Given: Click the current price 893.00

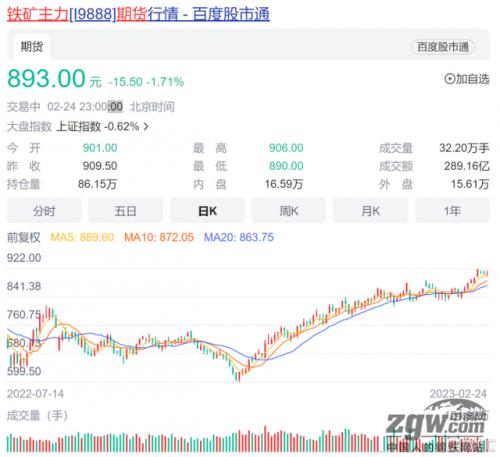Looking at the screenshot, I should pos(46,78).
